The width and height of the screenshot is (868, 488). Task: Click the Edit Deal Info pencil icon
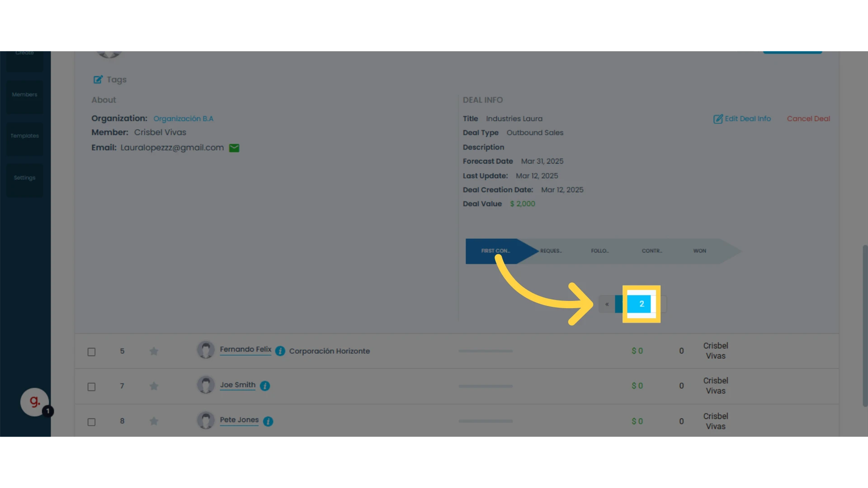click(718, 119)
